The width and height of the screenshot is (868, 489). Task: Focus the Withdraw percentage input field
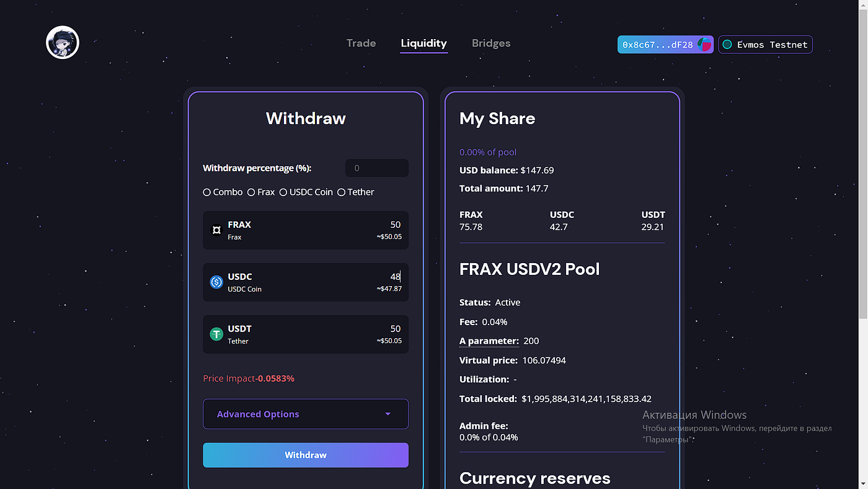377,168
